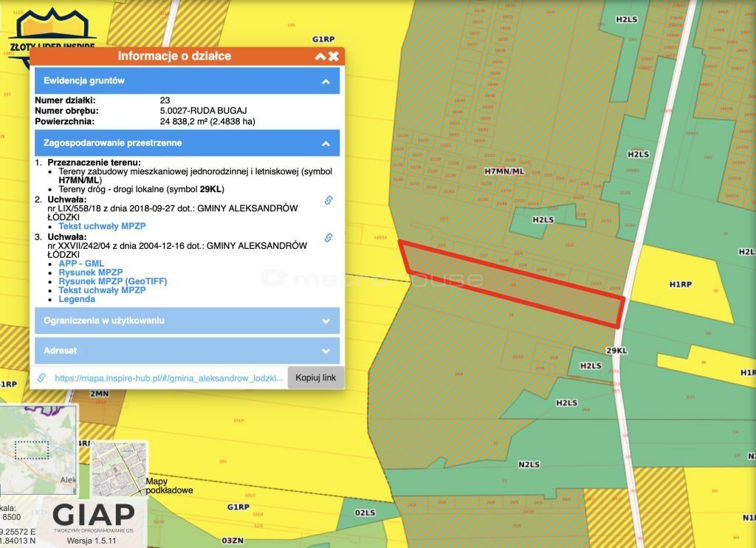The image size is (756, 548).
Task: Click the mapa.inspire-hub.pl URL field
Action: pos(168,377)
